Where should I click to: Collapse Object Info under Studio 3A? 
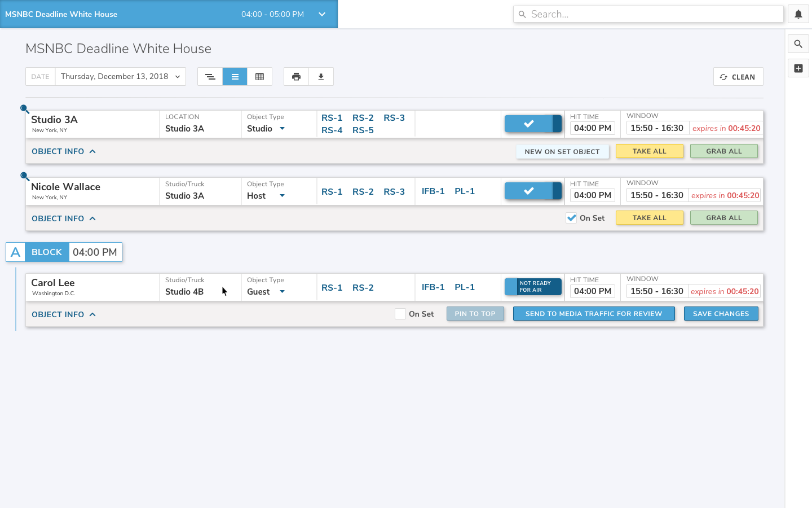point(64,151)
